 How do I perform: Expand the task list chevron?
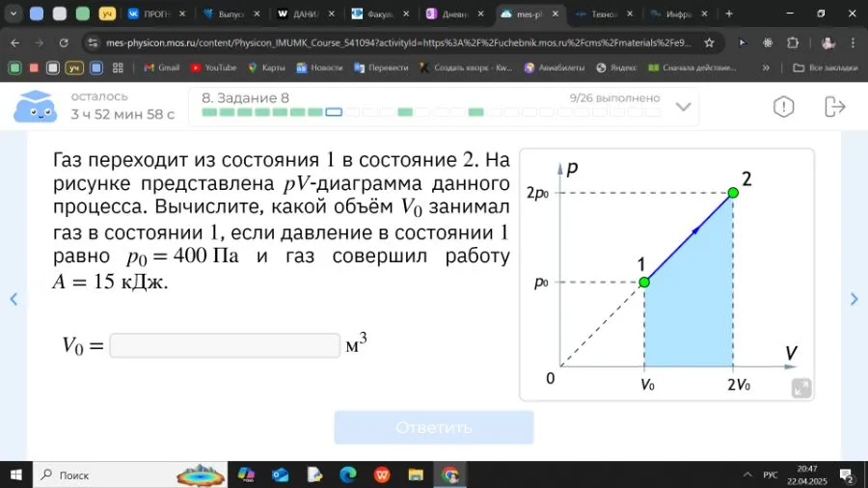coord(684,106)
